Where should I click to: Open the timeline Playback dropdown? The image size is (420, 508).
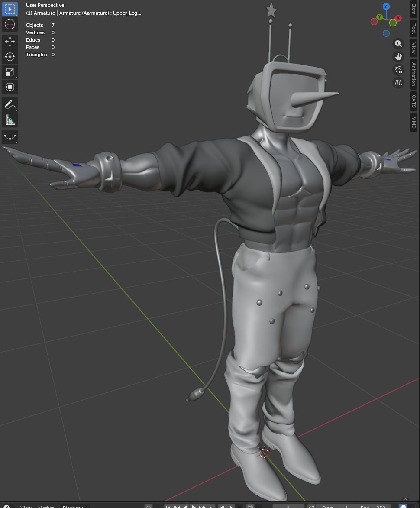(x=75, y=507)
